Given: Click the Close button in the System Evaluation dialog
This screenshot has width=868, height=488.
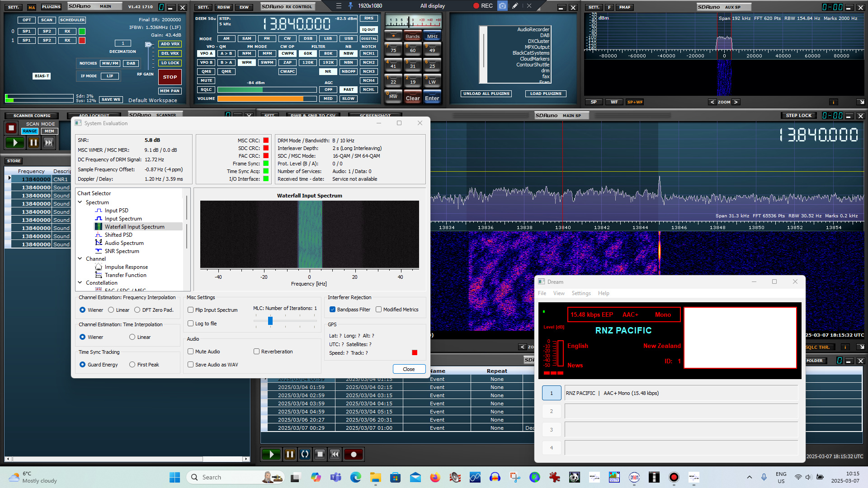Looking at the screenshot, I should coord(409,369).
